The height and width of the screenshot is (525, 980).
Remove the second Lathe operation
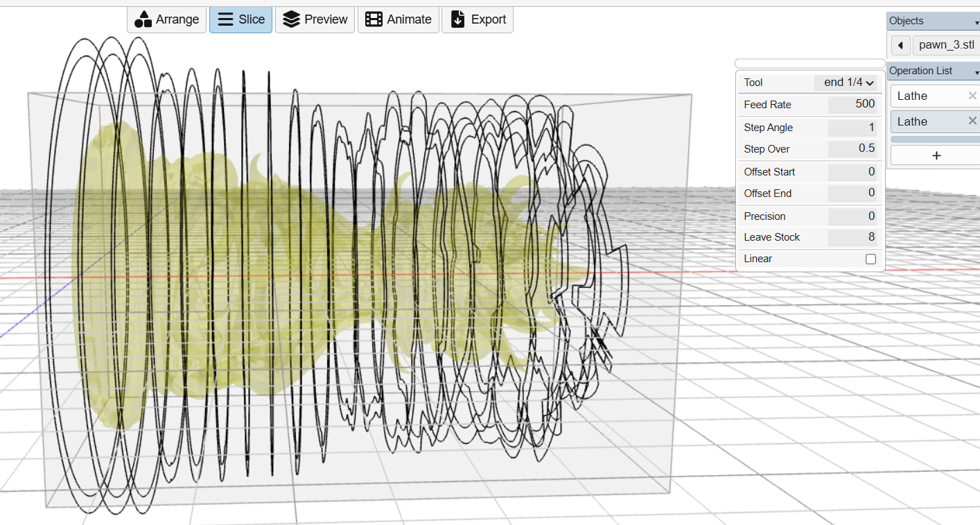point(972,121)
